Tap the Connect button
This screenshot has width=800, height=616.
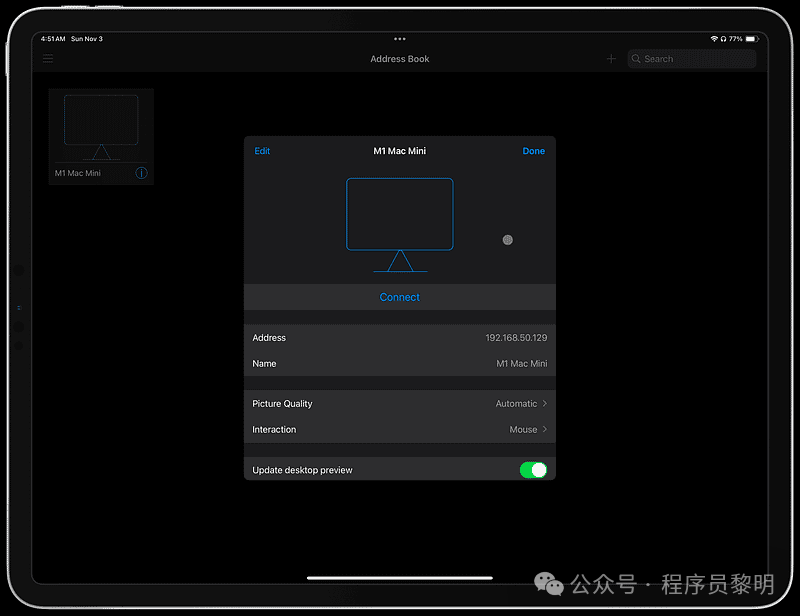pos(399,297)
